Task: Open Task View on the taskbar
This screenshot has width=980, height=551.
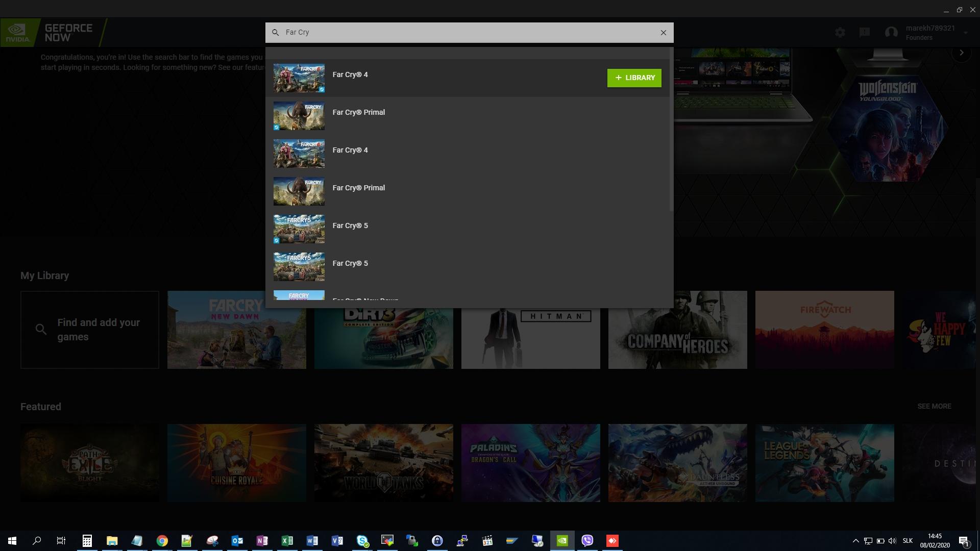Action: click(x=61, y=541)
